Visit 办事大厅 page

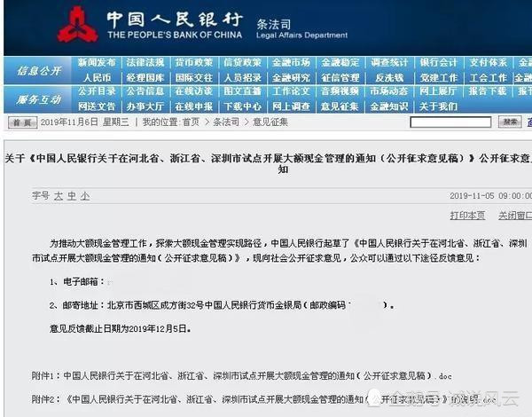(145, 106)
